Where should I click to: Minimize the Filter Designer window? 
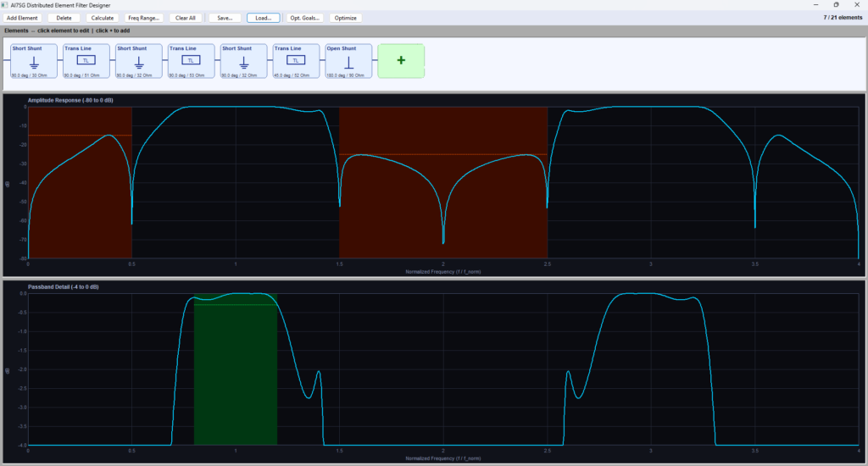[816, 4]
